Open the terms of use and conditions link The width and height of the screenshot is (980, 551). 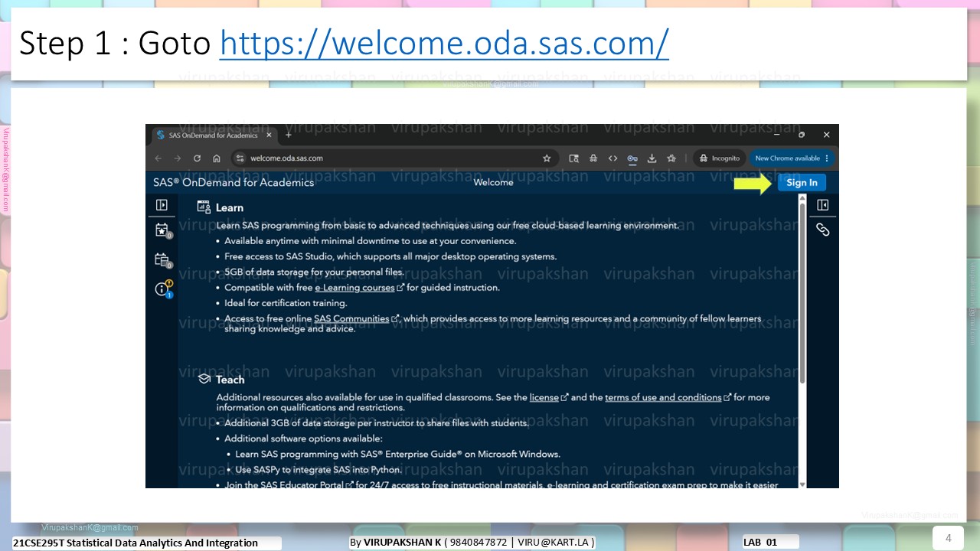[x=663, y=397]
